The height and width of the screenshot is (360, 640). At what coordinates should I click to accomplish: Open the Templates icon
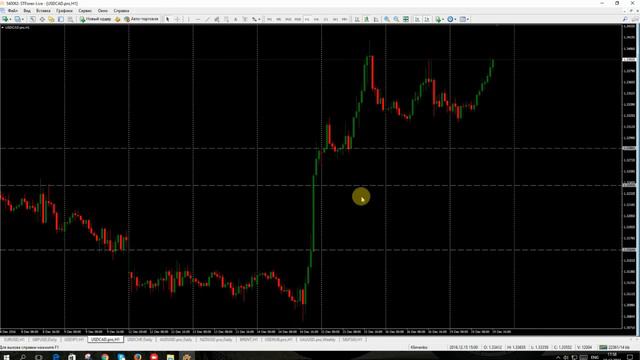point(463,19)
